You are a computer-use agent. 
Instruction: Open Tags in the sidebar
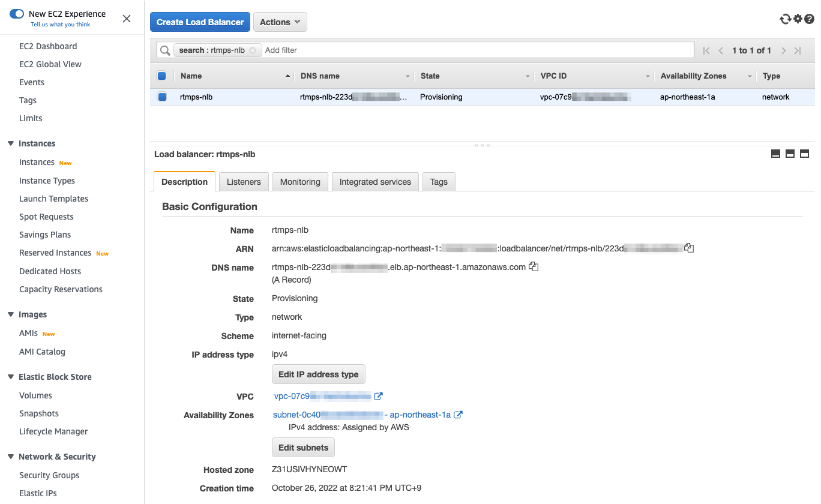(x=28, y=100)
